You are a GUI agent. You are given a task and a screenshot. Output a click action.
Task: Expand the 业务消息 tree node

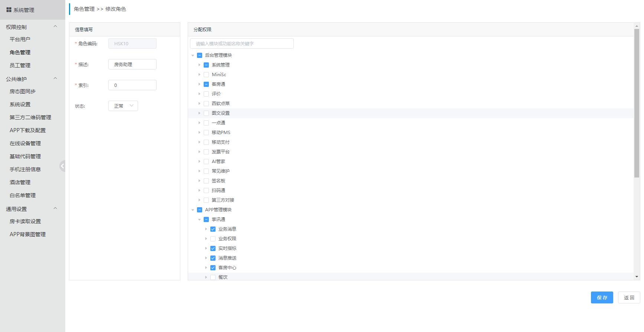coord(206,229)
